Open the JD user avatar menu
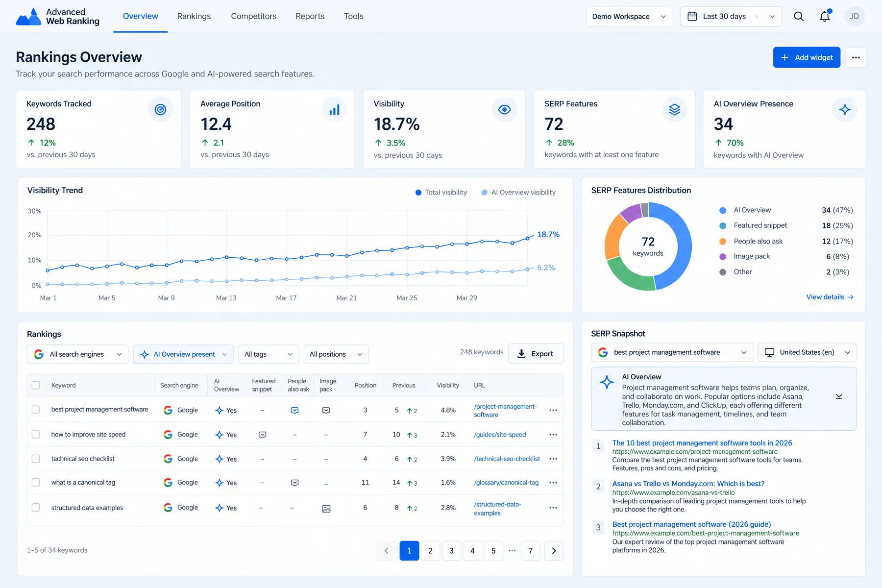Screen dimensions: 882x588 (854, 16)
